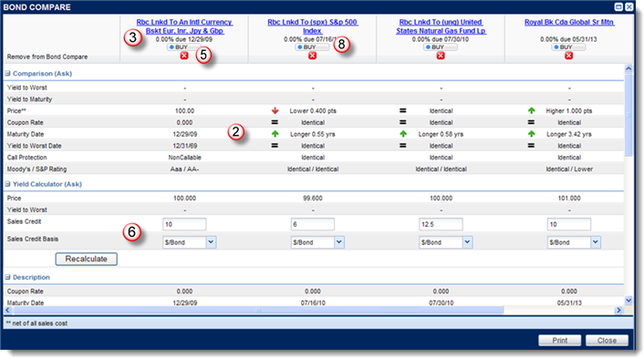Open first Sales Credit Basis dropdown

(211, 242)
